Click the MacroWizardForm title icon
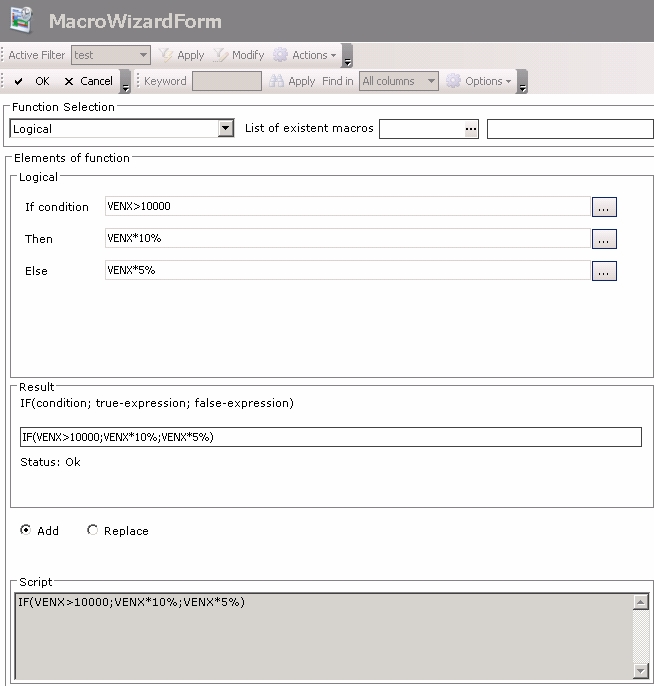 [21, 20]
